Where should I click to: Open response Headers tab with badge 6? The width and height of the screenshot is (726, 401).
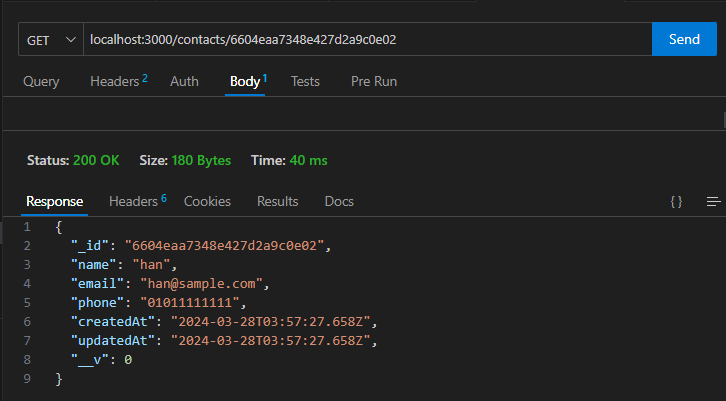pos(138,201)
